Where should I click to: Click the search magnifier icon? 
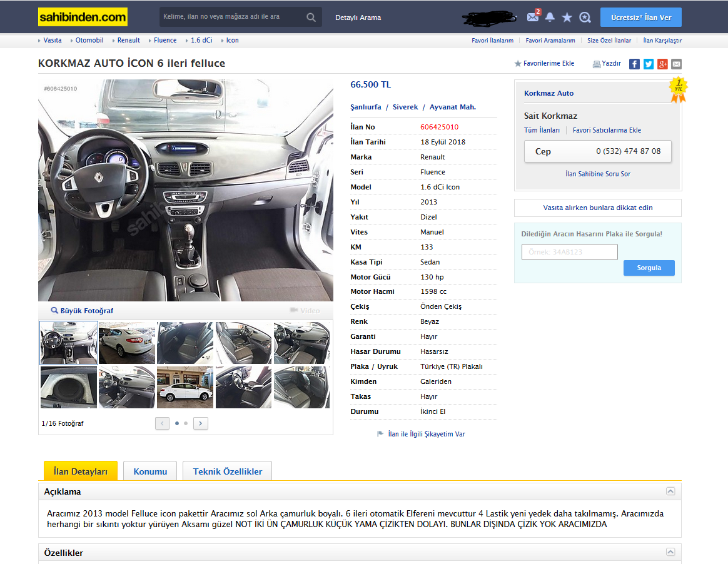[311, 17]
